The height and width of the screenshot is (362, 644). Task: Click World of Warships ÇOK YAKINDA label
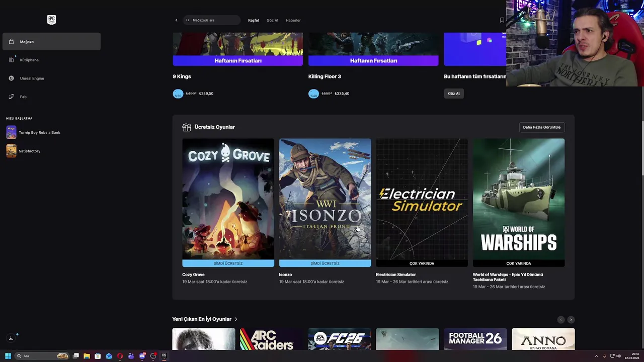click(x=519, y=263)
